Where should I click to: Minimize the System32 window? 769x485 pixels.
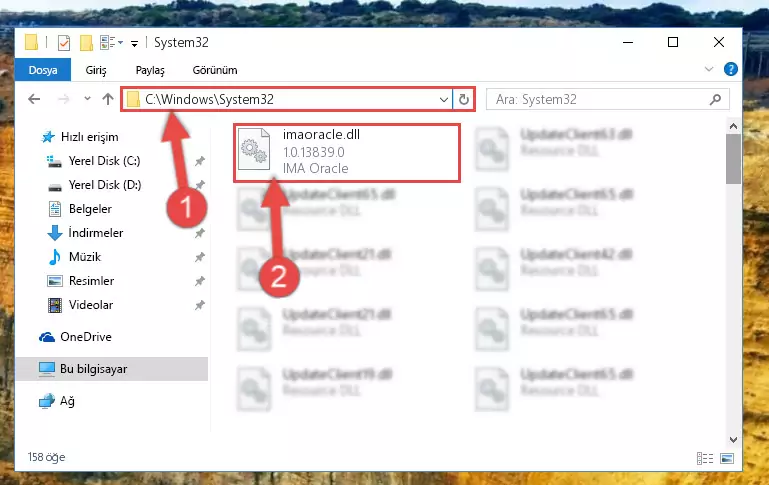click(x=628, y=43)
